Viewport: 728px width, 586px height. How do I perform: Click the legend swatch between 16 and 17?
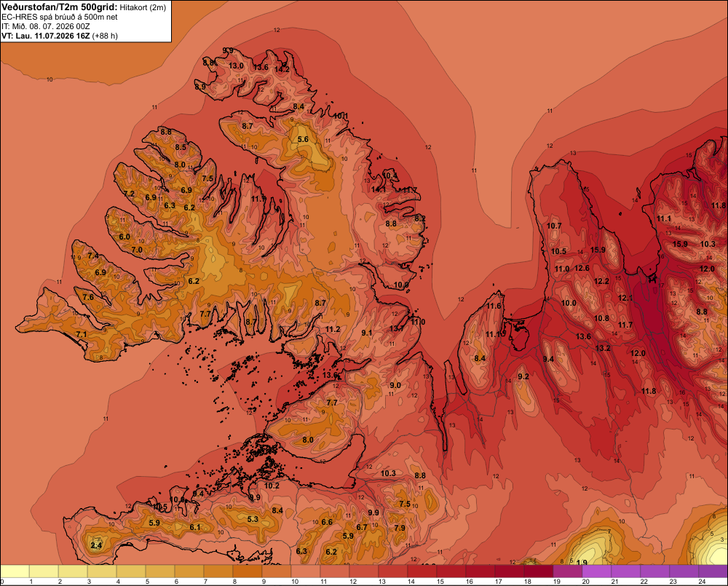(x=480, y=571)
